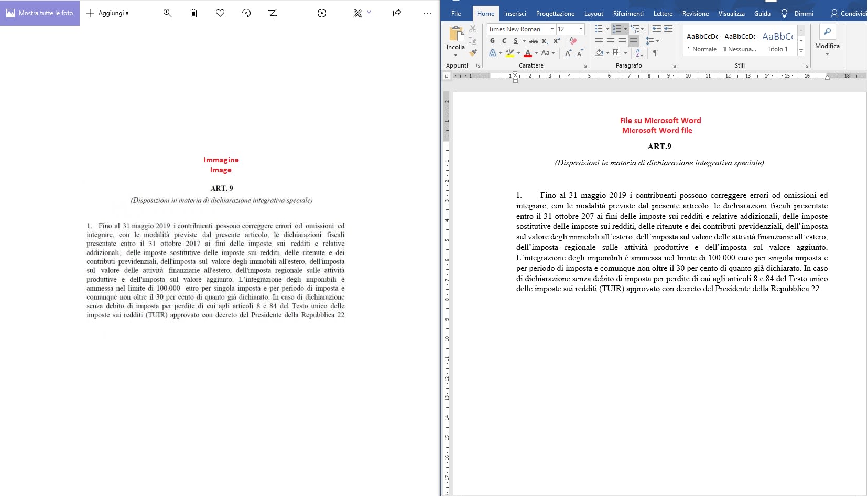Switch to the Revisione tab
This screenshot has width=868, height=497.
tap(695, 14)
